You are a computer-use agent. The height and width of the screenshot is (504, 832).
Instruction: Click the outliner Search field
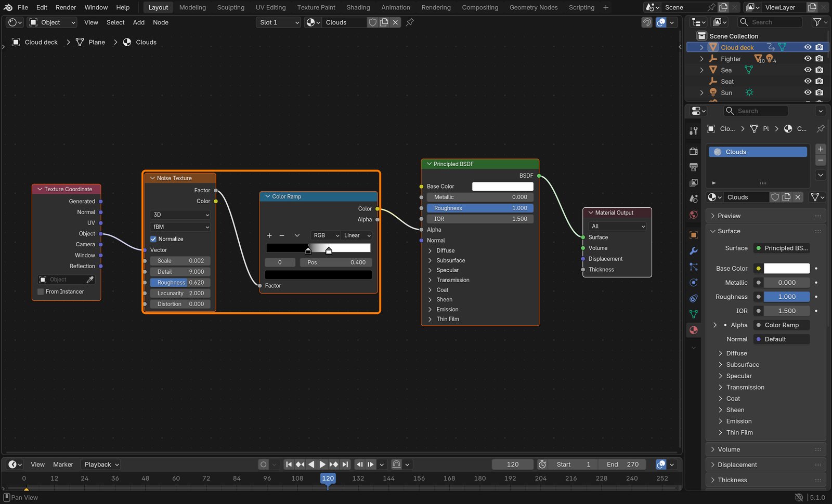(x=769, y=22)
